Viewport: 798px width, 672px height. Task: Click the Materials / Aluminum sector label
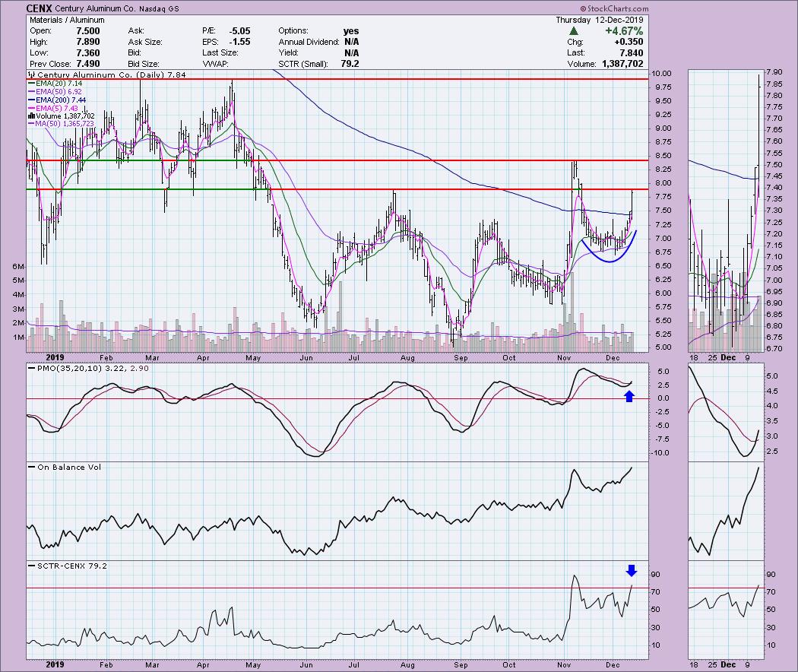click(x=67, y=20)
